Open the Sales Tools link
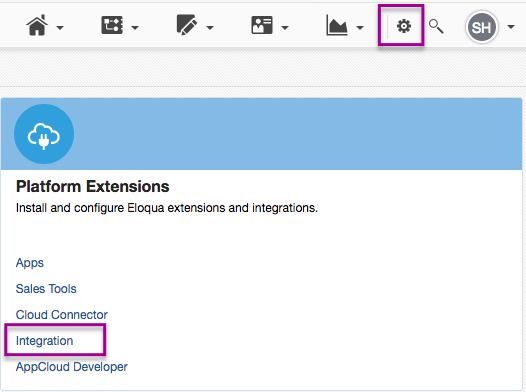This screenshot has width=526, height=392. 46,289
